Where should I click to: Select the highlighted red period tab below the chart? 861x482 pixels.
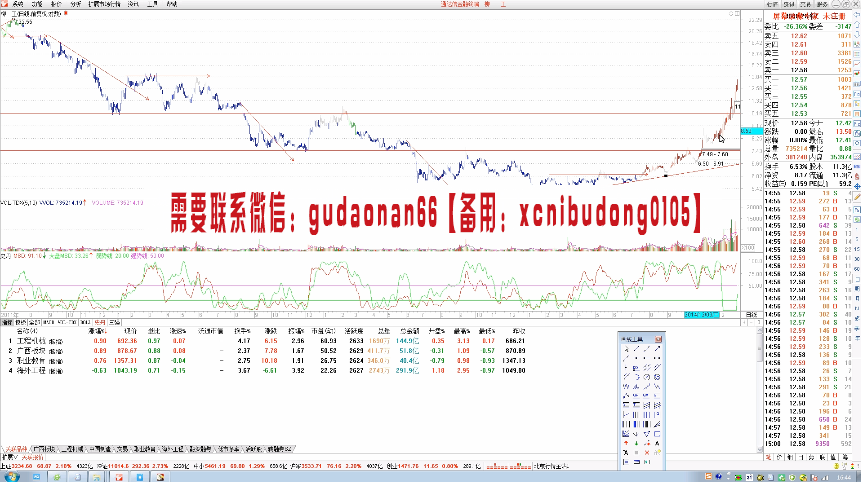[x=99, y=323]
